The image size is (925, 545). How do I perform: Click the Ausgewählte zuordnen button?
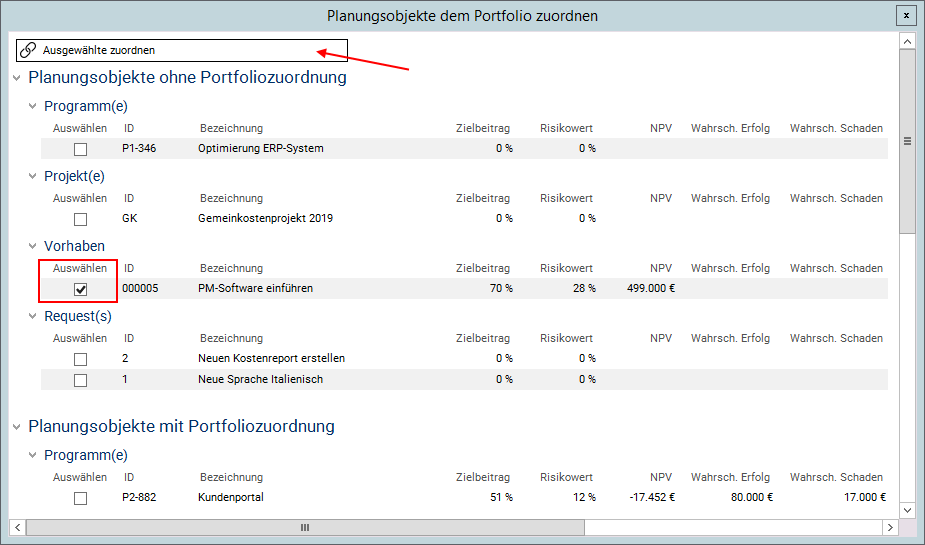click(x=98, y=50)
